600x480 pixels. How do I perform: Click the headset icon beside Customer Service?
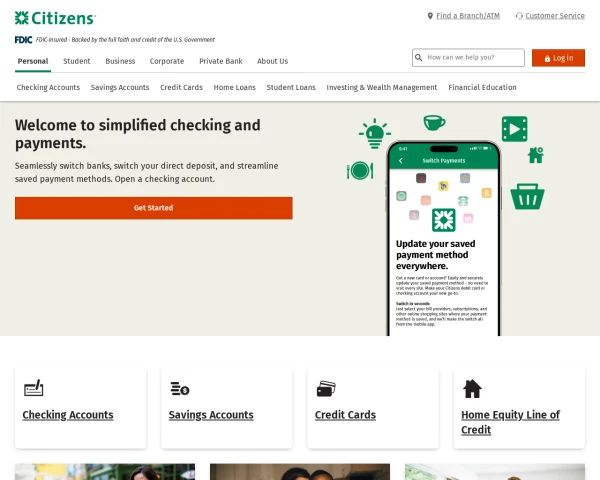pyautogui.click(x=519, y=16)
